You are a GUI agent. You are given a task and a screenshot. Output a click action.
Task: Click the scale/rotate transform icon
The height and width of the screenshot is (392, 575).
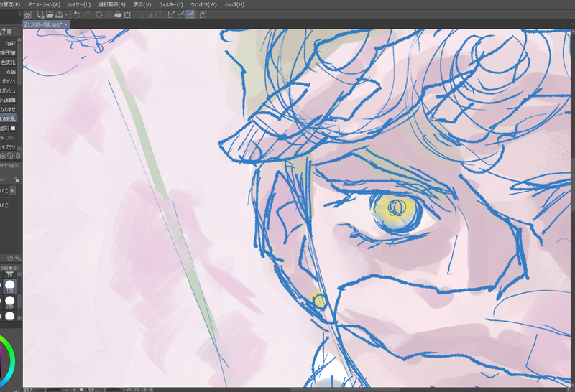click(x=127, y=14)
